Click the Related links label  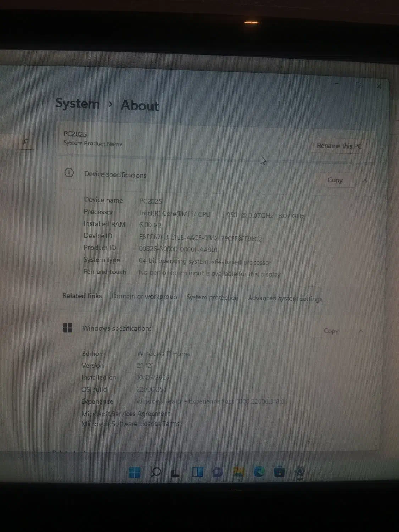click(x=82, y=295)
